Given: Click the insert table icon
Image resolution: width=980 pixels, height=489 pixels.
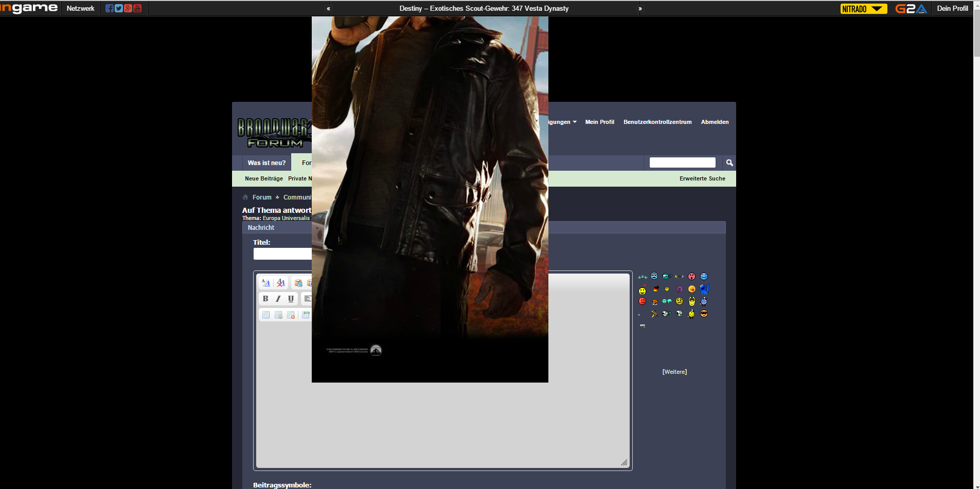Looking at the screenshot, I should coord(266,315).
